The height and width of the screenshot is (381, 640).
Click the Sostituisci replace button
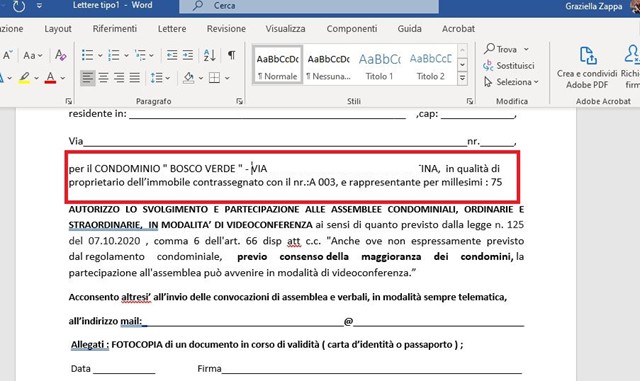(509, 65)
